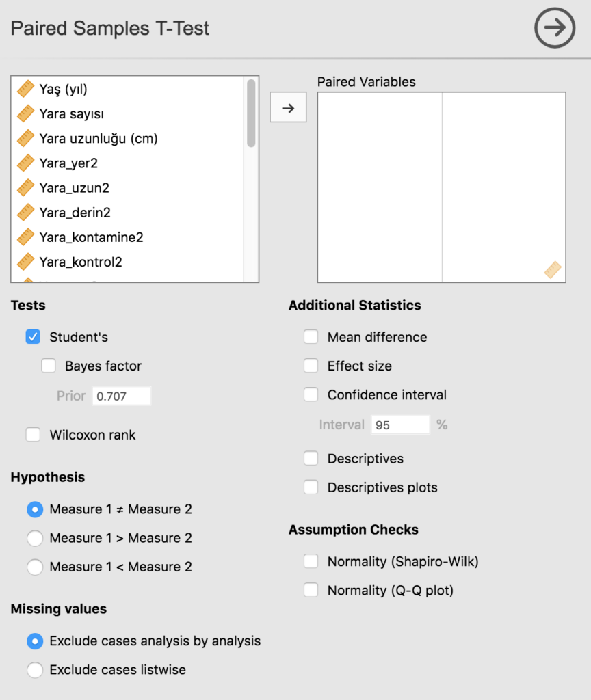This screenshot has height=700, width=591.
Task: Click the scale icon of Yara_derin2
Action: [x=26, y=213]
